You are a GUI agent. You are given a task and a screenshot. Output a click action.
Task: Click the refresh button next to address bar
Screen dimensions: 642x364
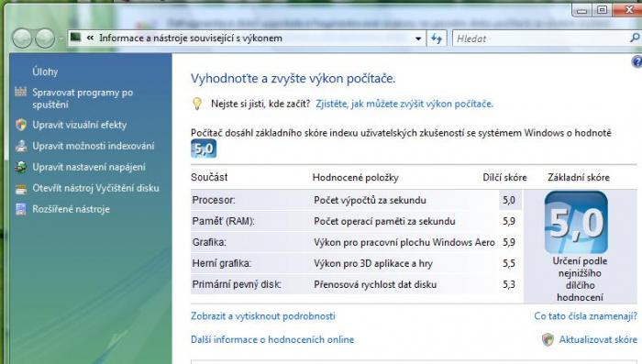click(x=437, y=39)
